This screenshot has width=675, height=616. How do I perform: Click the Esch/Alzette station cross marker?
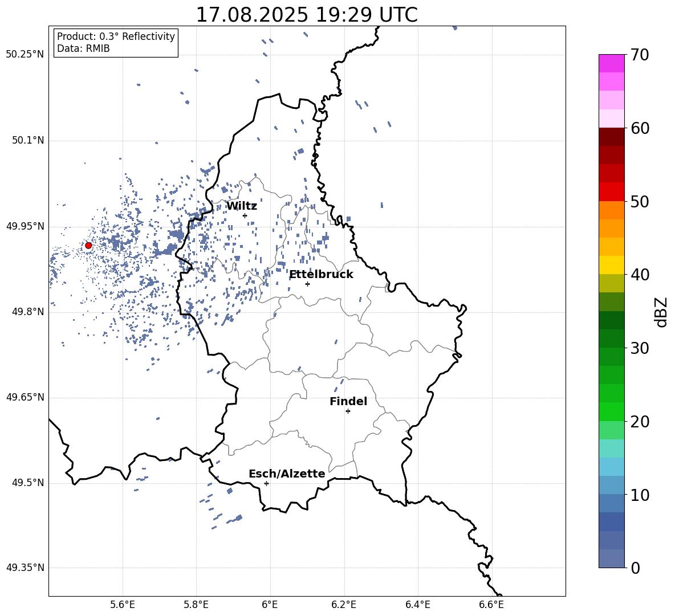pos(266,483)
